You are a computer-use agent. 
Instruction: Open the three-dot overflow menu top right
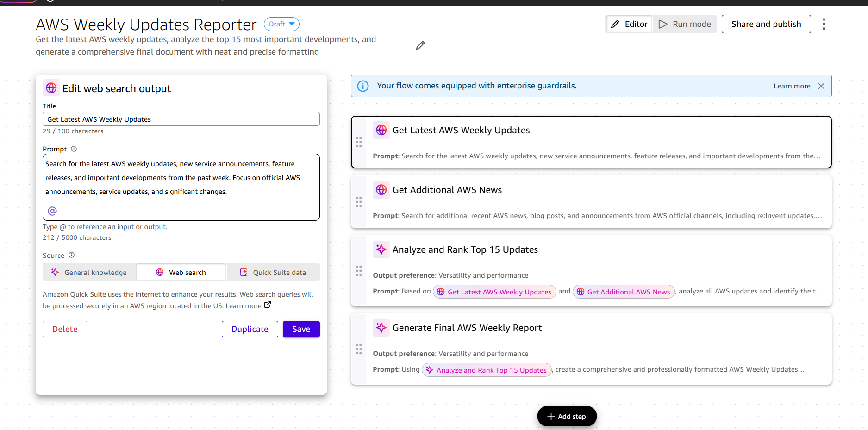coord(824,24)
